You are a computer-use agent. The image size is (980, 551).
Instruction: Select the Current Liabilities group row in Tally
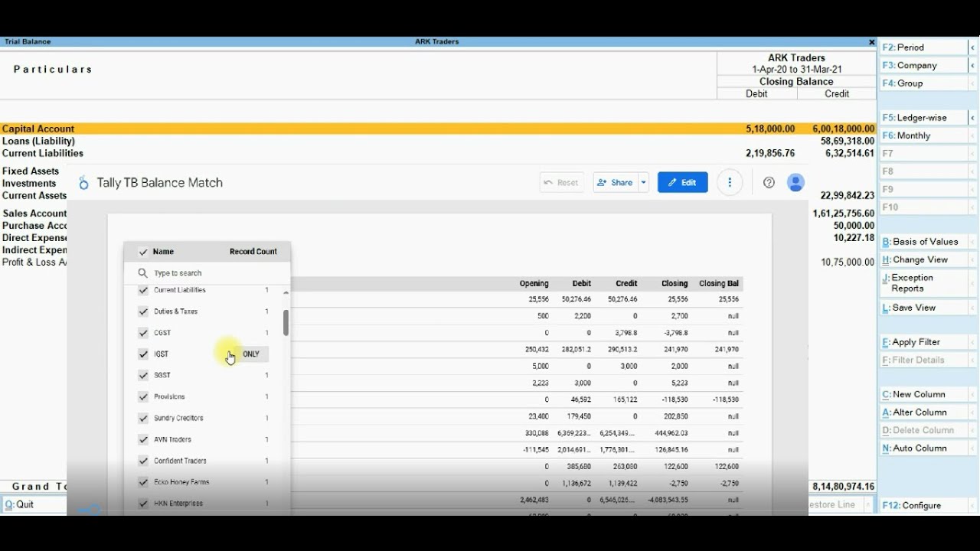pyautogui.click(x=438, y=153)
